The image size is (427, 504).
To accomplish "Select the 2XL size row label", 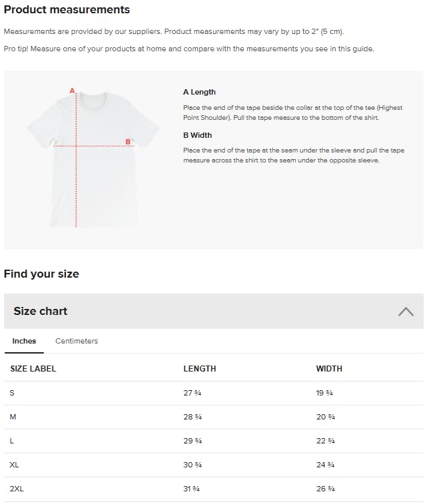I will (17, 489).
